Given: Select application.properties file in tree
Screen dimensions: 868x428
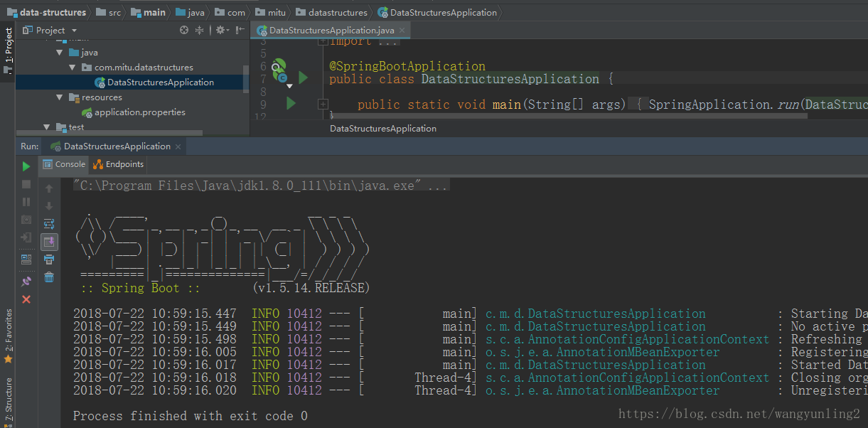Looking at the screenshot, I should tap(132, 112).
